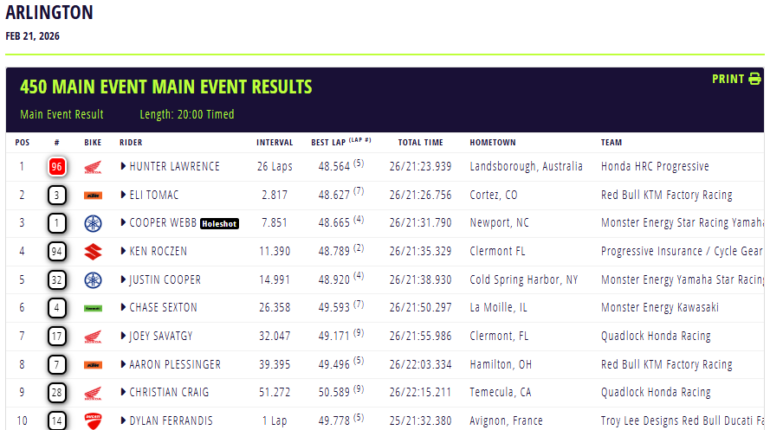Expand Eli Tomac's rider row
This screenshot has width=770, height=430.
[123, 195]
